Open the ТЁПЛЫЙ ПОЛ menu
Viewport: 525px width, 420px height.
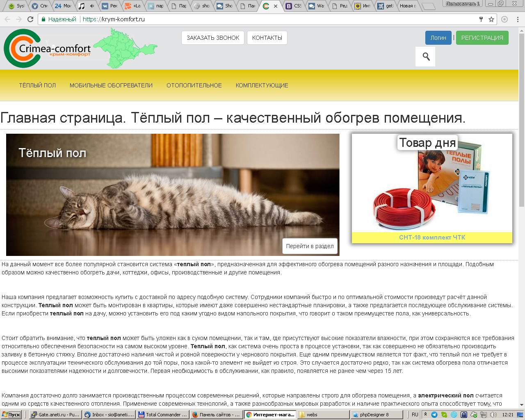(37, 85)
